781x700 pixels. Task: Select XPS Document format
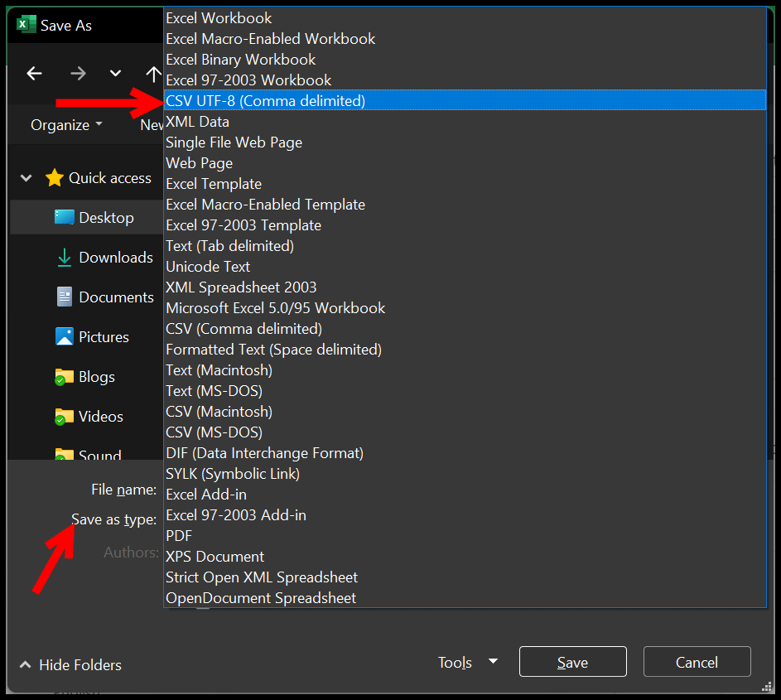(465, 557)
